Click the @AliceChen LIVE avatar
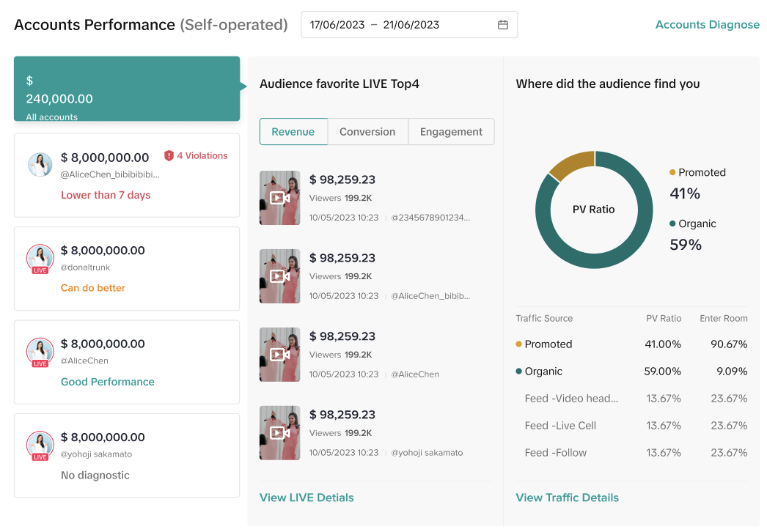 click(40, 352)
